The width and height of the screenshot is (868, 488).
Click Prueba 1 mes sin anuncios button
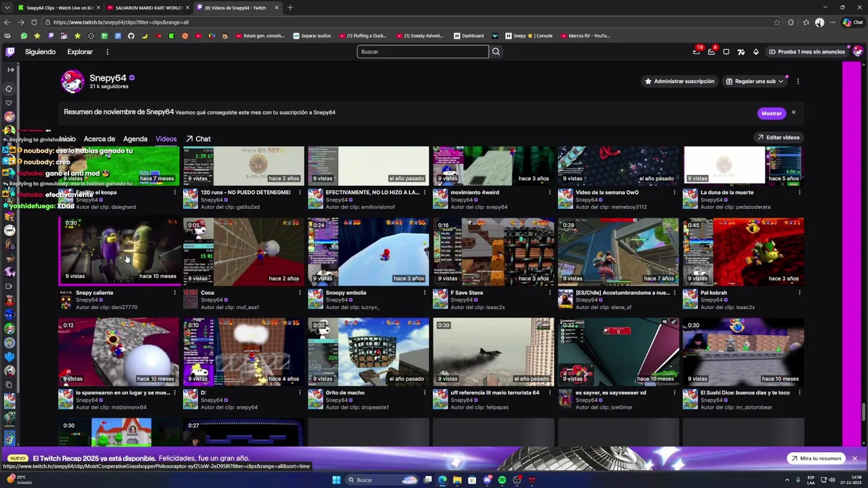click(806, 52)
